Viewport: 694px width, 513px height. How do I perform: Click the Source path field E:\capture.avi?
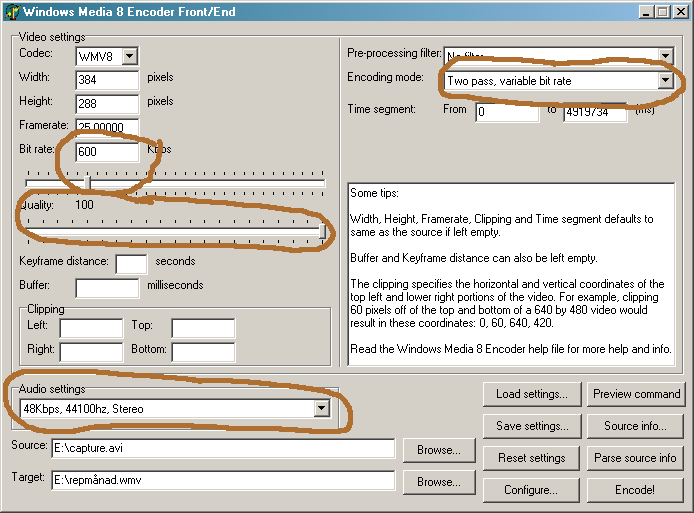click(223, 448)
